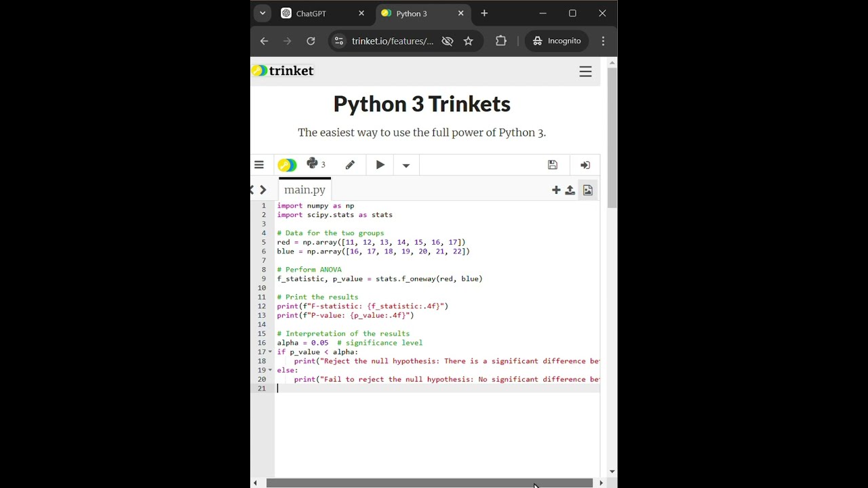Add a new file with the plus icon
Screen dimensions: 868x488
[x=556, y=190]
